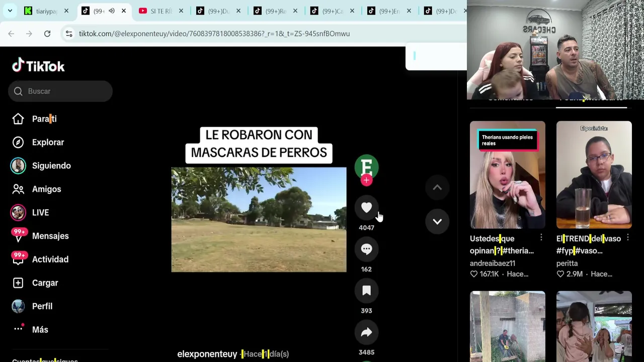Click the 2.9M likes heart icon
This screenshot has width=644, height=362.
pyautogui.click(x=560, y=274)
